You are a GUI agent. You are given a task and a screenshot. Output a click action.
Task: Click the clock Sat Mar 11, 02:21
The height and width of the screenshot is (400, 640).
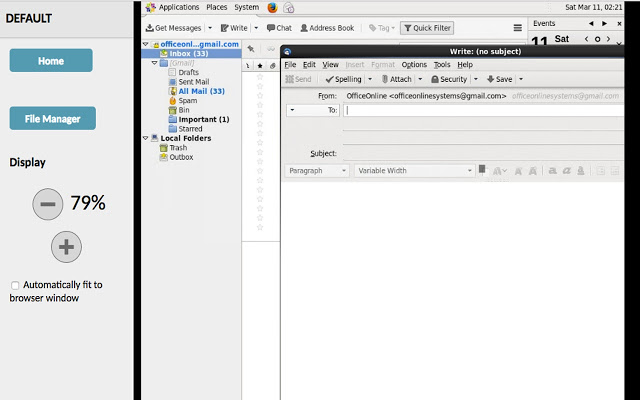593,7
